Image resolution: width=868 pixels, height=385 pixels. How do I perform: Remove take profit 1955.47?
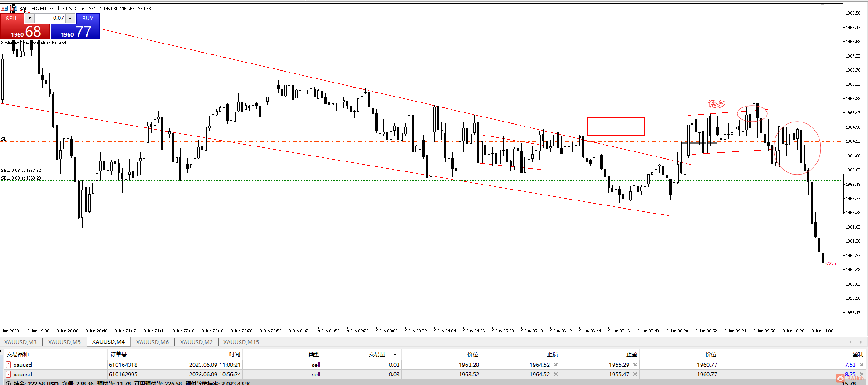pyautogui.click(x=635, y=374)
